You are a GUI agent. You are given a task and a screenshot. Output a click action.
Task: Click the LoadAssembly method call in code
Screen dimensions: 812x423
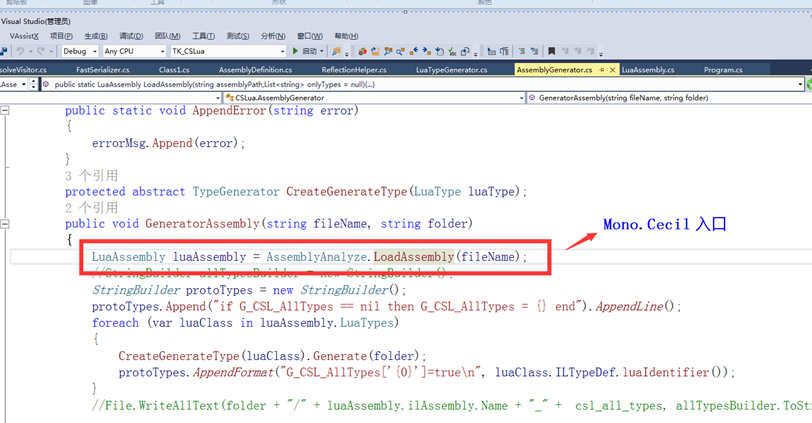tap(413, 257)
